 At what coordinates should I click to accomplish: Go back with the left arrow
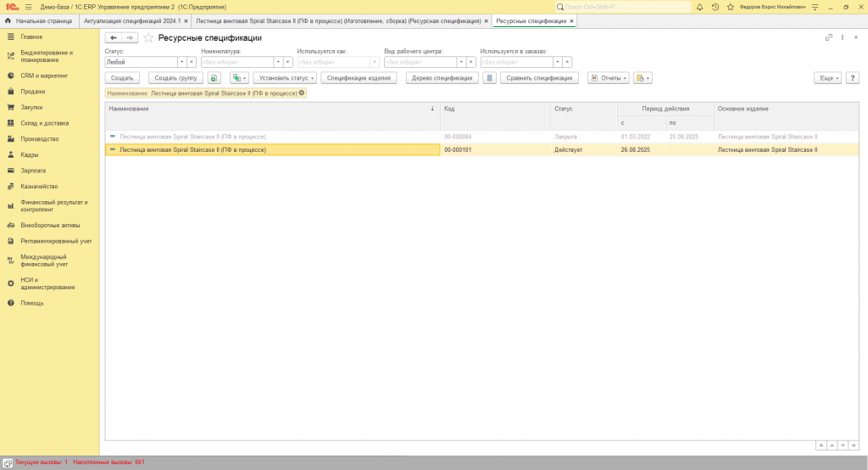114,37
